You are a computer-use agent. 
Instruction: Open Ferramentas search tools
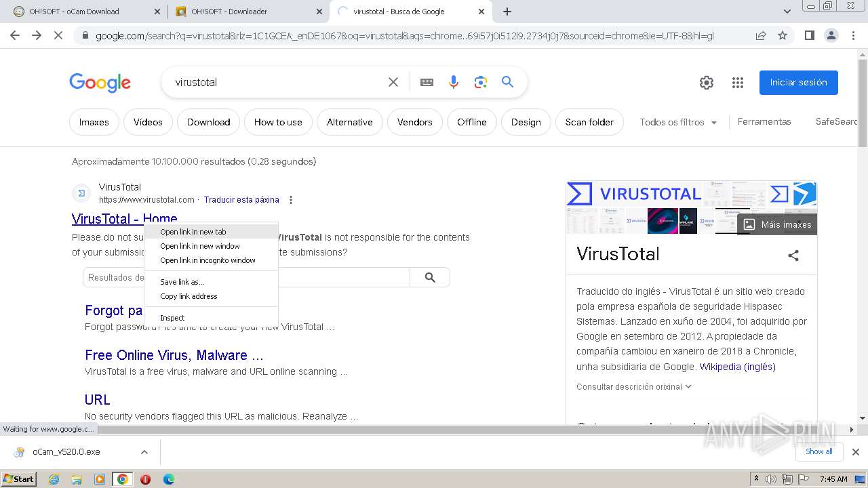[764, 121]
